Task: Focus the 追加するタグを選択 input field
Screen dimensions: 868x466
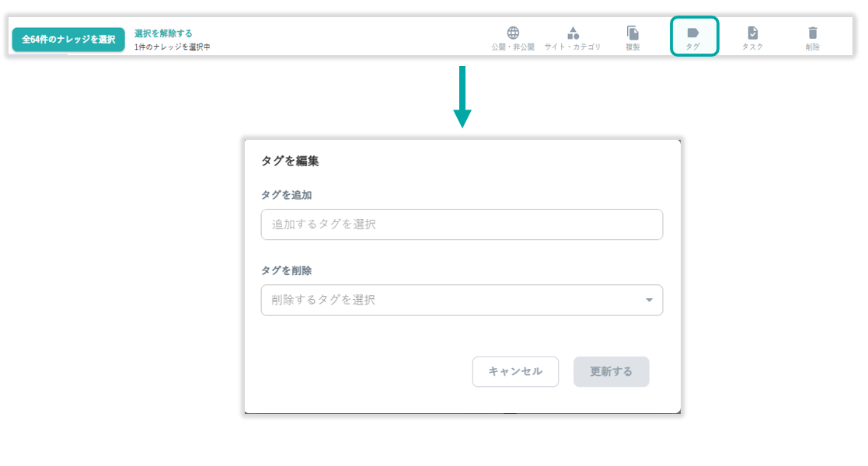Action: 462,224
